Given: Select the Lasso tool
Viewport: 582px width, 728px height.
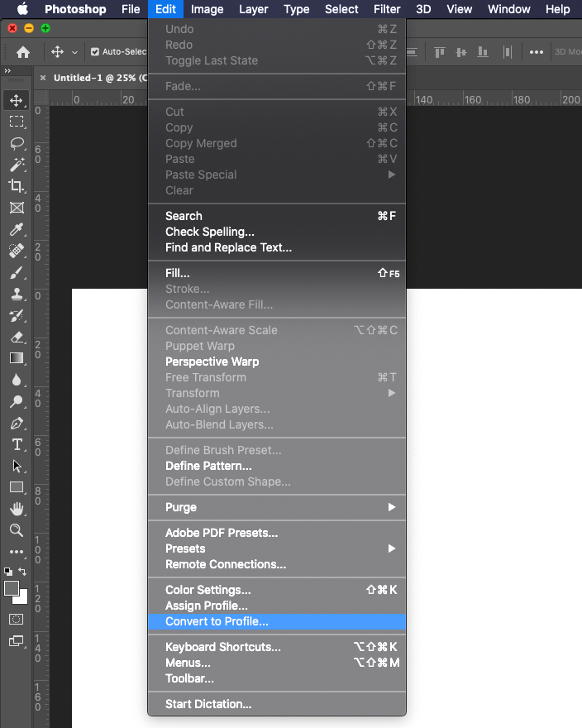Looking at the screenshot, I should (x=17, y=143).
